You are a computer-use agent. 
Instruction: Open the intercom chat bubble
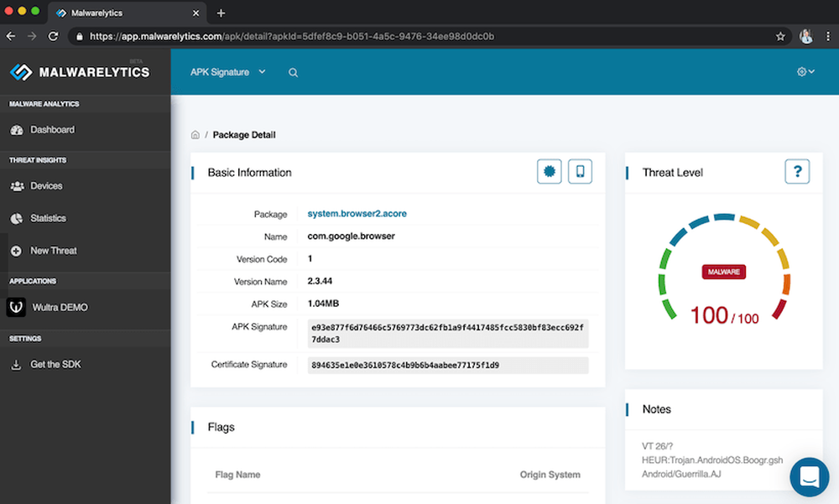coord(809,476)
